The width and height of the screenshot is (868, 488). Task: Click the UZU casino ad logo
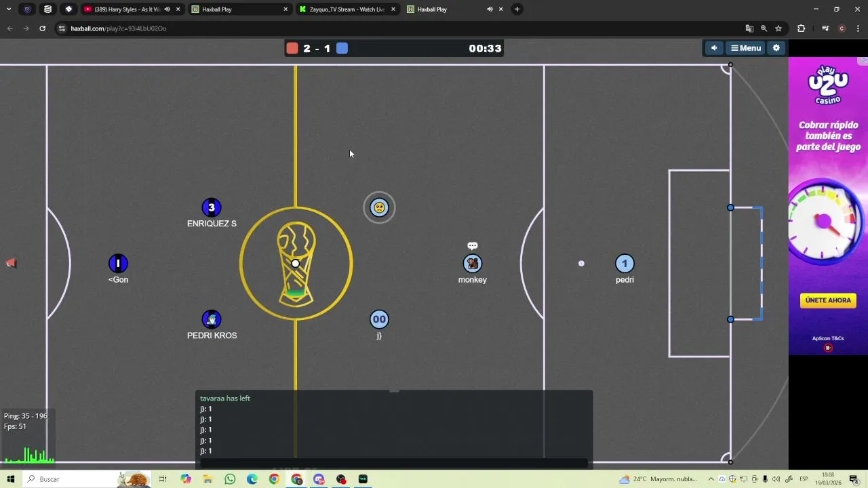828,85
